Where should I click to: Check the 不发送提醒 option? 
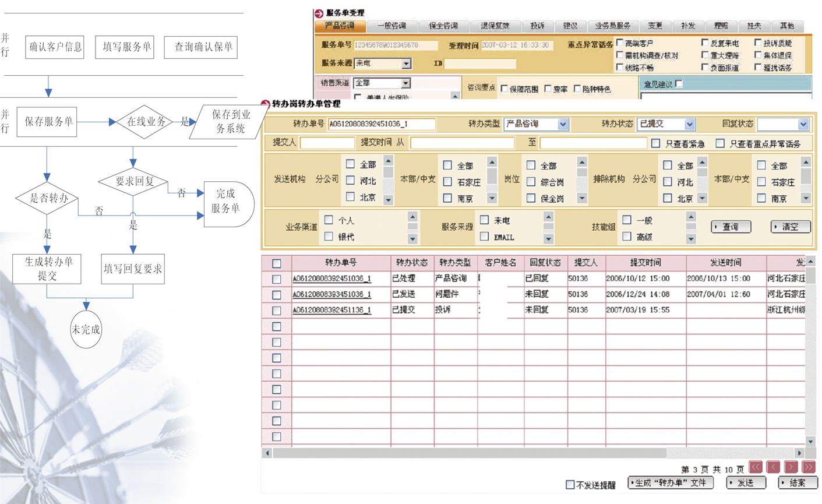tap(570, 484)
